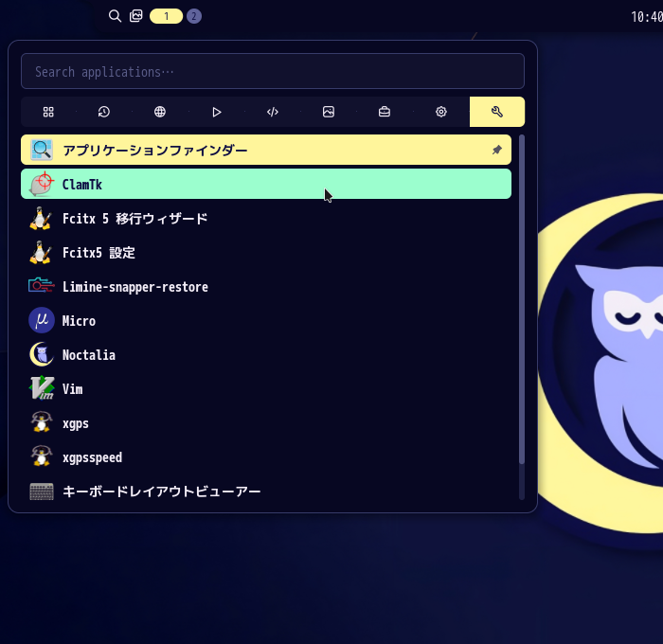This screenshot has width=663, height=644.
Task: Launch Noctalia
Action: (266, 355)
